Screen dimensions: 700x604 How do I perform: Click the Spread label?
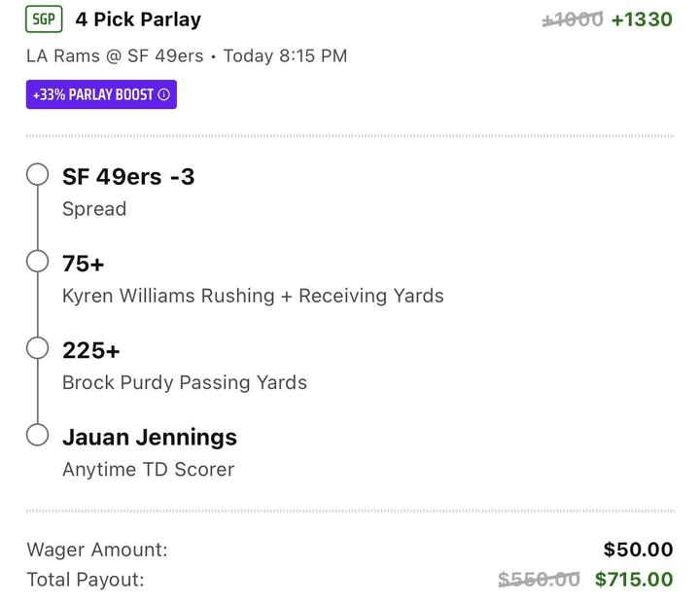pos(94,209)
